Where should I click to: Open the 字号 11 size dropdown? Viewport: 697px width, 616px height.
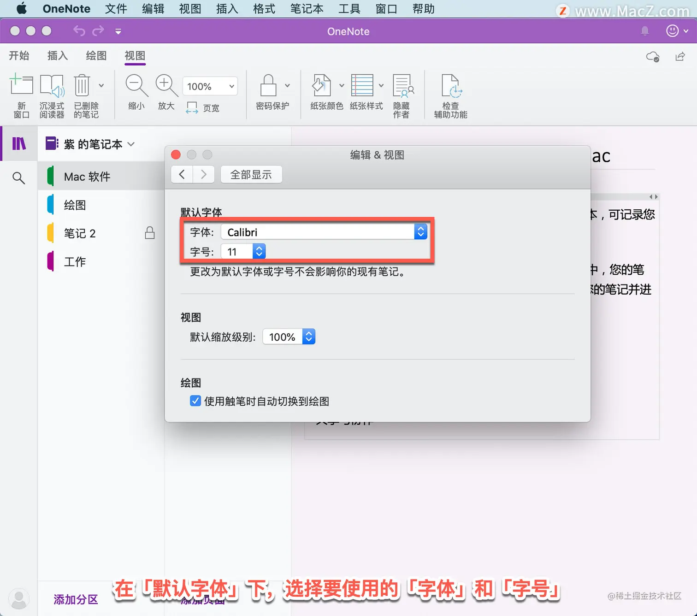[243, 251]
